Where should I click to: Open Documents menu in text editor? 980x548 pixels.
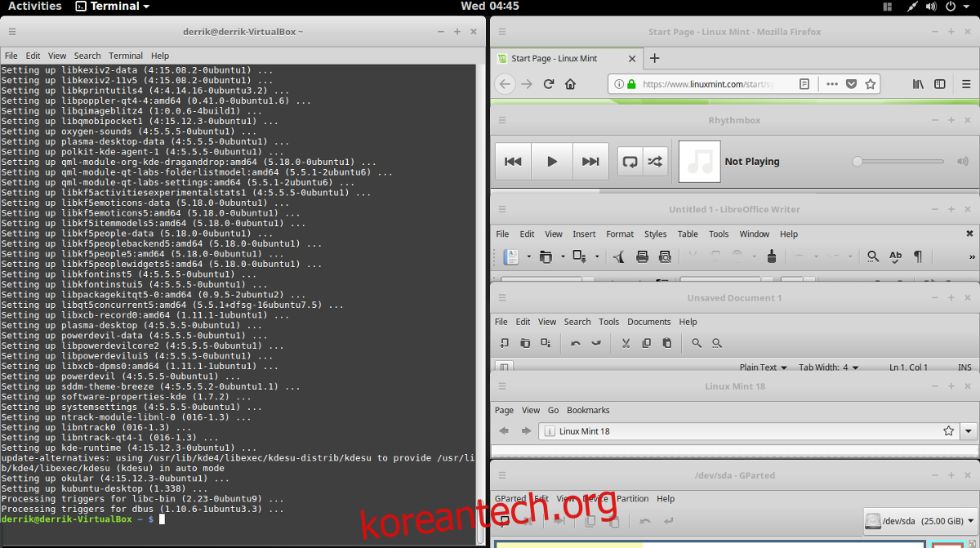coord(649,322)
